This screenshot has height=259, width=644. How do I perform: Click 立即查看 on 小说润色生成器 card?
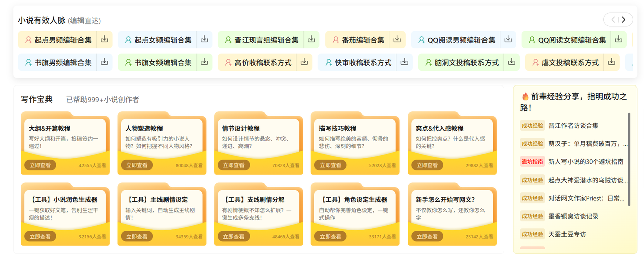coord(40,236)
